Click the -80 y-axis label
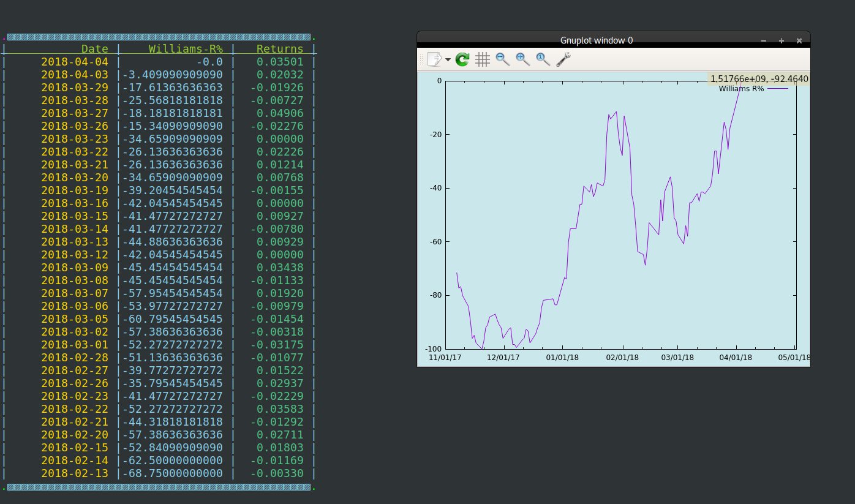855x504 pixels. [435, 295]
